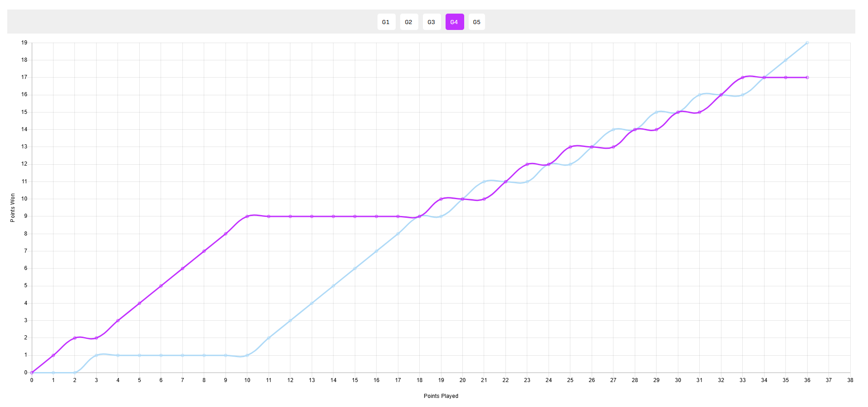
Task: Click blue data point at 3 points played
Action: 96,355
